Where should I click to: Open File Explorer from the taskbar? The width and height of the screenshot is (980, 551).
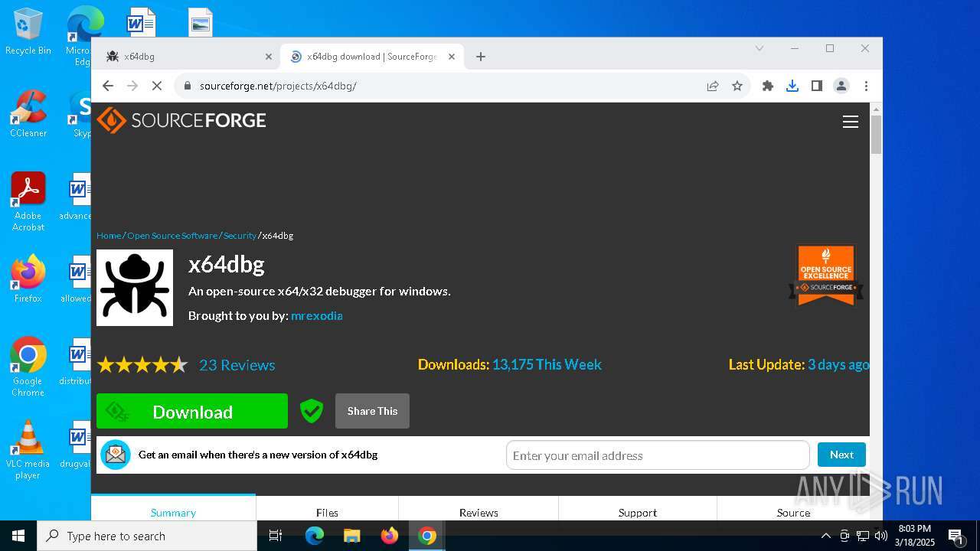coord(351,536)
